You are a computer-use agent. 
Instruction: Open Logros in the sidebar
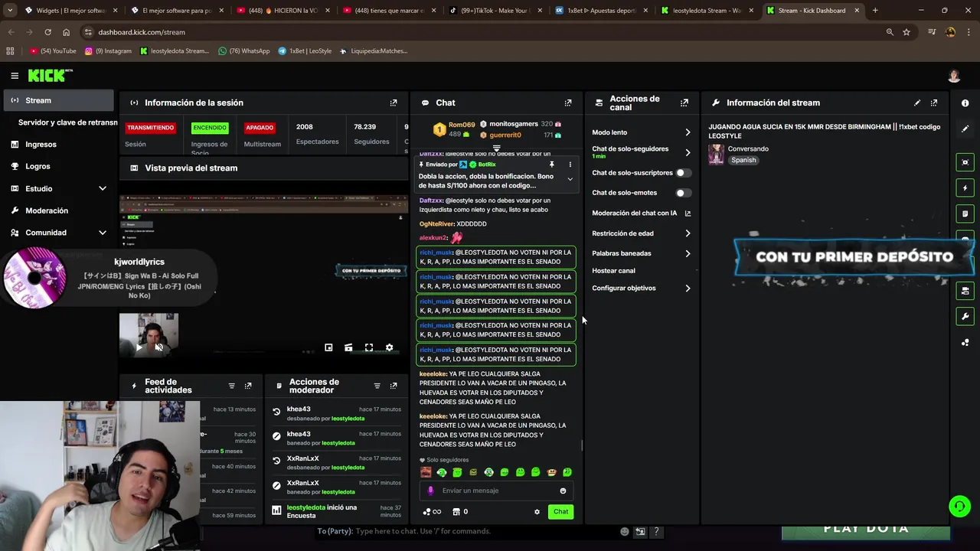click(58, 166)
